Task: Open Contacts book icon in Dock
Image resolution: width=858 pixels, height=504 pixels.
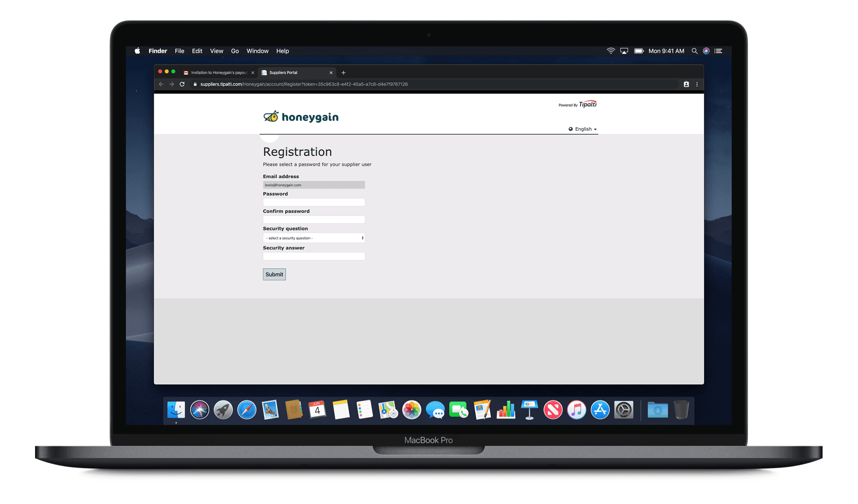Action: (294, 410)
